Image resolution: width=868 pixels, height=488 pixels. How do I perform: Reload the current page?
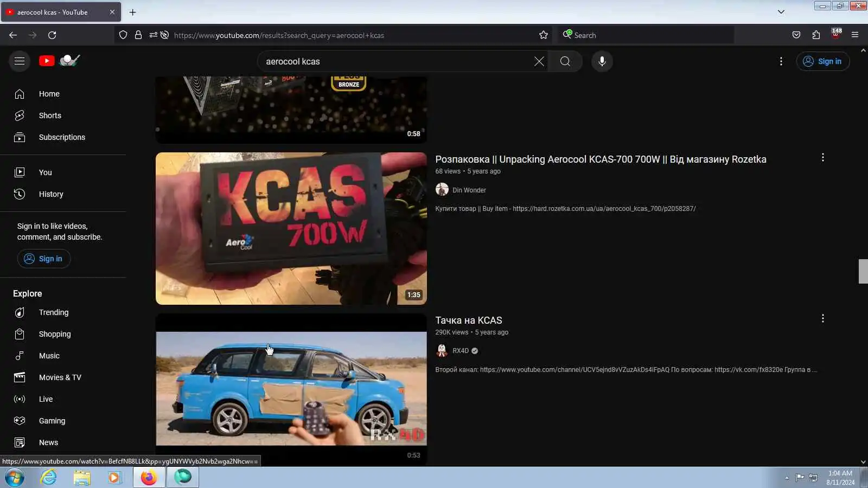click(52, 35)
